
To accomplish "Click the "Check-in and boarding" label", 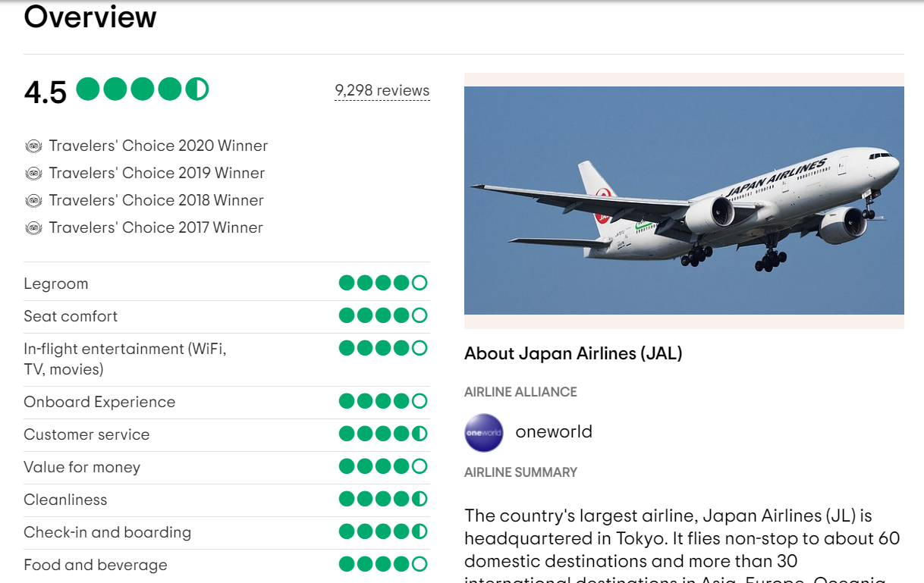I will point(107,532).
